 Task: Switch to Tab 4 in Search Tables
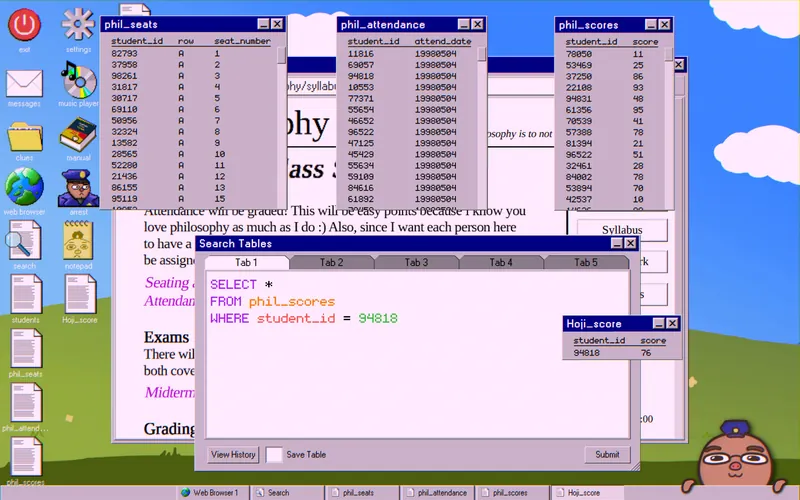[x=501, y=262]
